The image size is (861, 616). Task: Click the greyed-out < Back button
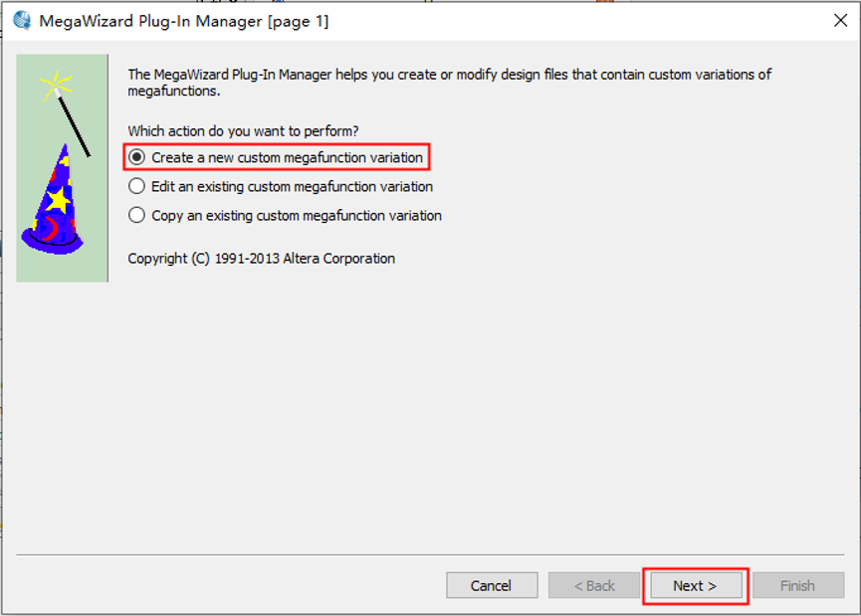(x=594, y=585)
